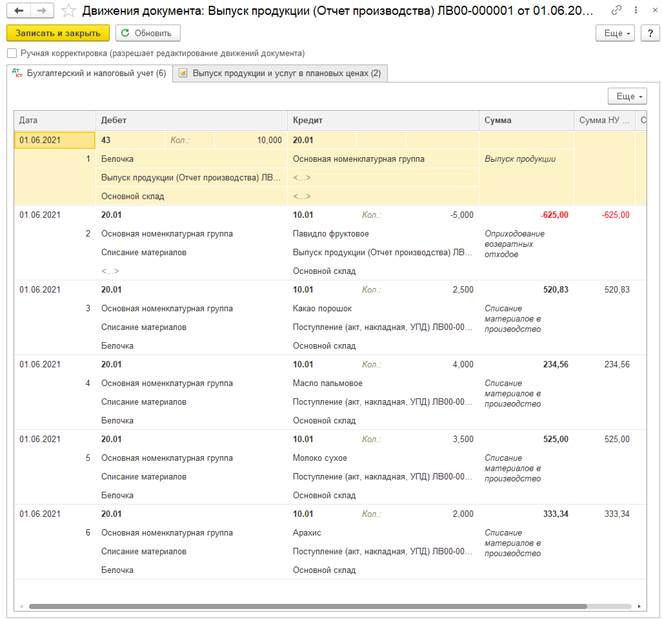Go back with the left arrow
Viewport: 662px width, 620px height.
click(19, 11)
